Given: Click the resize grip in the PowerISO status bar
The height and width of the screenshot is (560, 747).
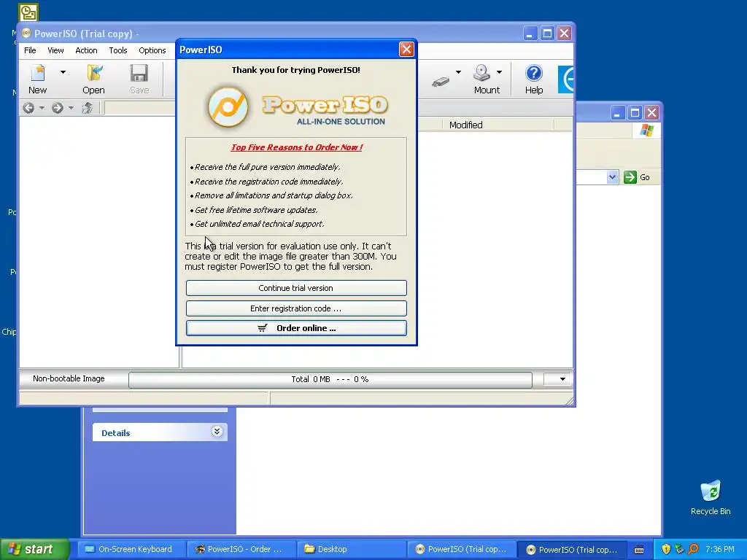Looking at the screenshot, I should (569, 401).
